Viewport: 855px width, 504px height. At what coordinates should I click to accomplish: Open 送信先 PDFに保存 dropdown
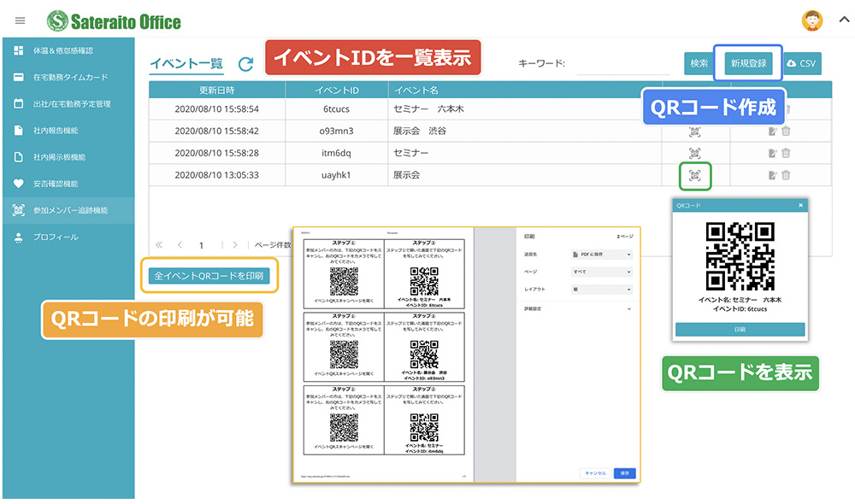pyautogui.click(x=601, y=255)
